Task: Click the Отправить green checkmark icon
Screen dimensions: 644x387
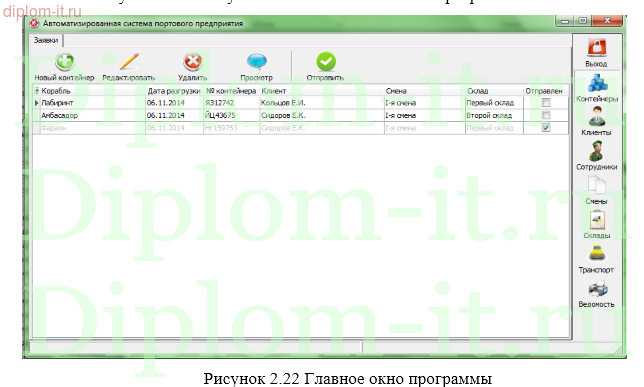Action: 326,62
